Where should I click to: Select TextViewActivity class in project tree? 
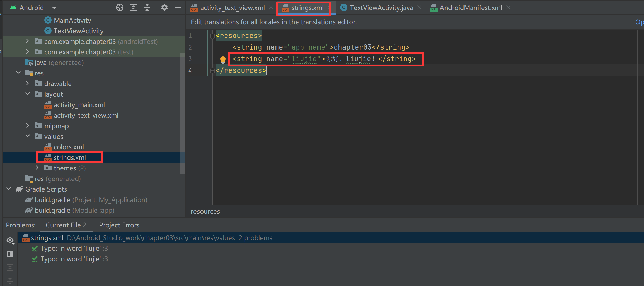point(79,31)
